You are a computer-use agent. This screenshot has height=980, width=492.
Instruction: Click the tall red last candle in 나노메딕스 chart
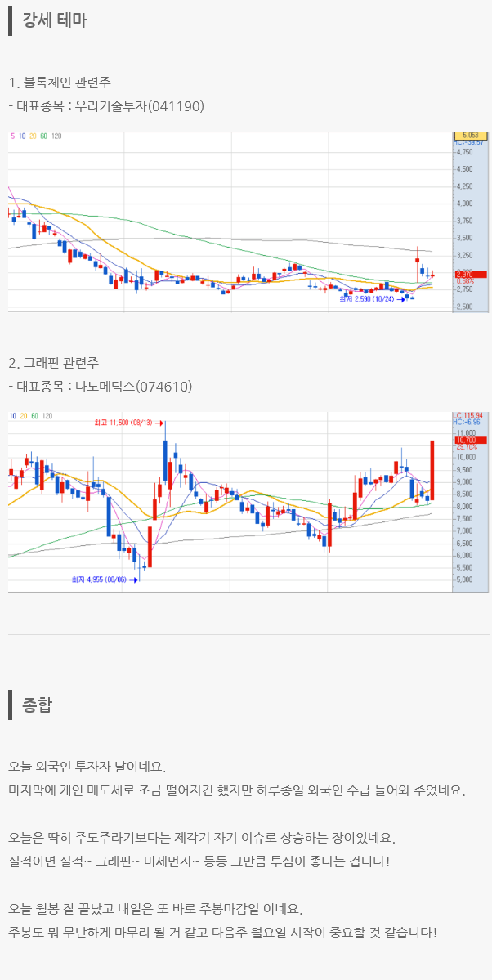tap(432, 470)
